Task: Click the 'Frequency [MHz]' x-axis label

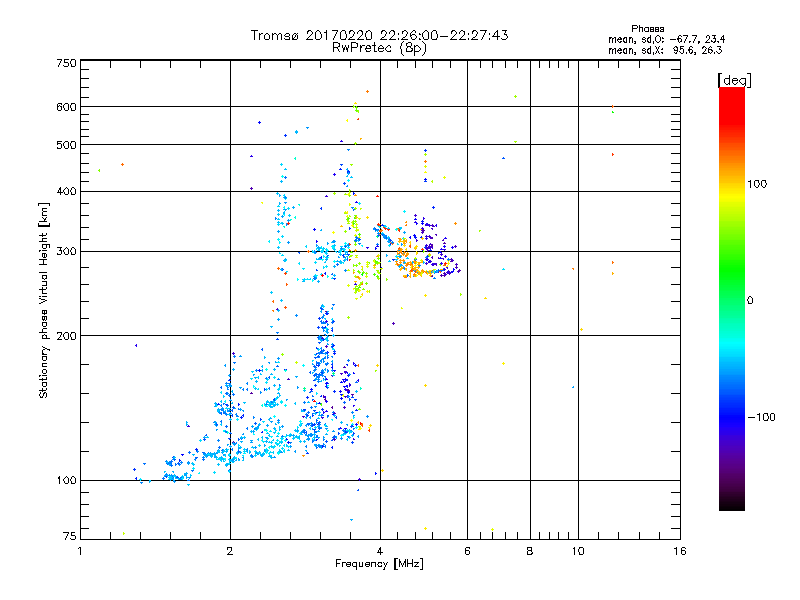Action: 379,564
